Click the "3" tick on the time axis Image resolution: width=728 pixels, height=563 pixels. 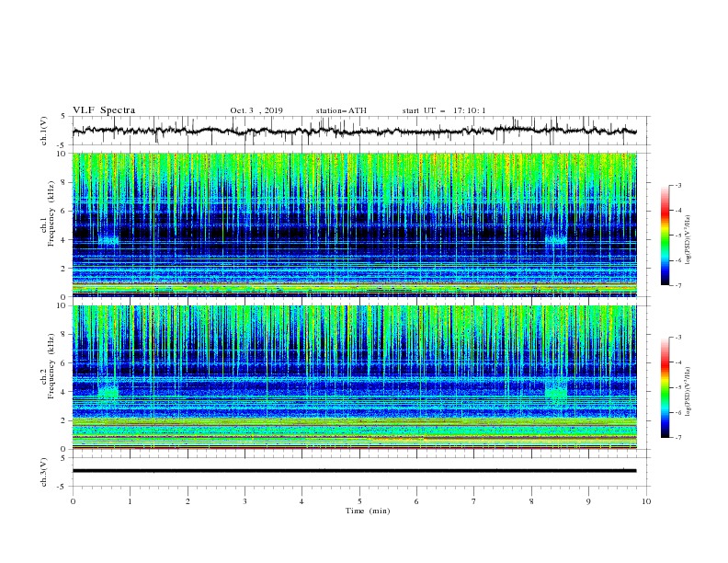coord(245,501)
